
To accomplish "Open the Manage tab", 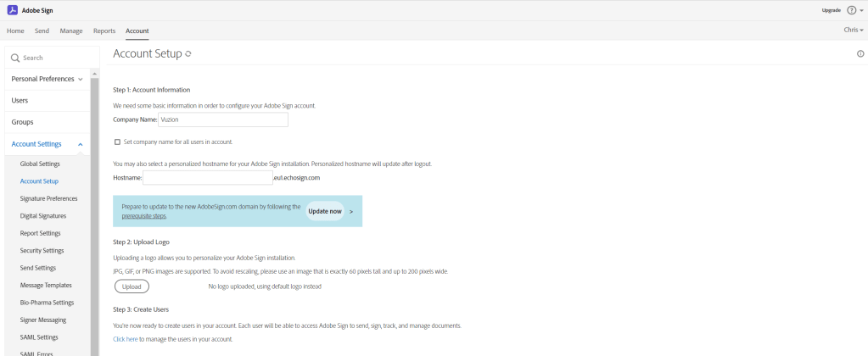I will coord(71,31).
